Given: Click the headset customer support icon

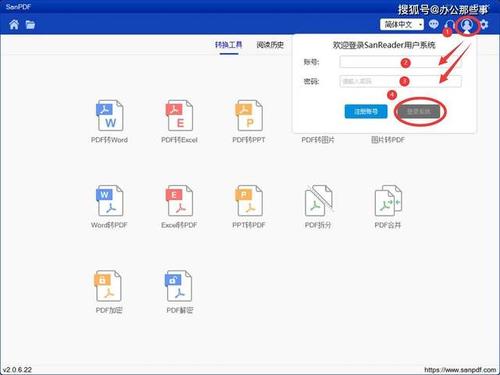Looking at the screenshot, I should pyautogui.click(x=450, y=24).
